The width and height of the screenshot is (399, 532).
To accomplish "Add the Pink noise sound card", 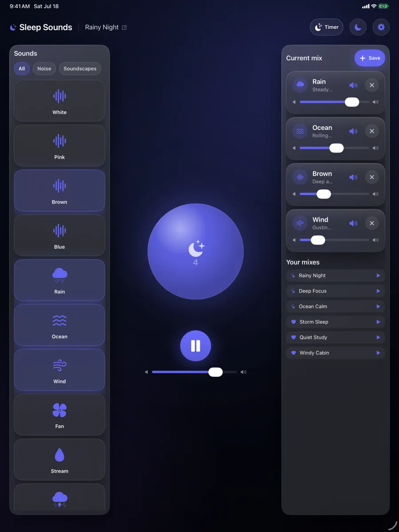I will (x=59, y=145).
